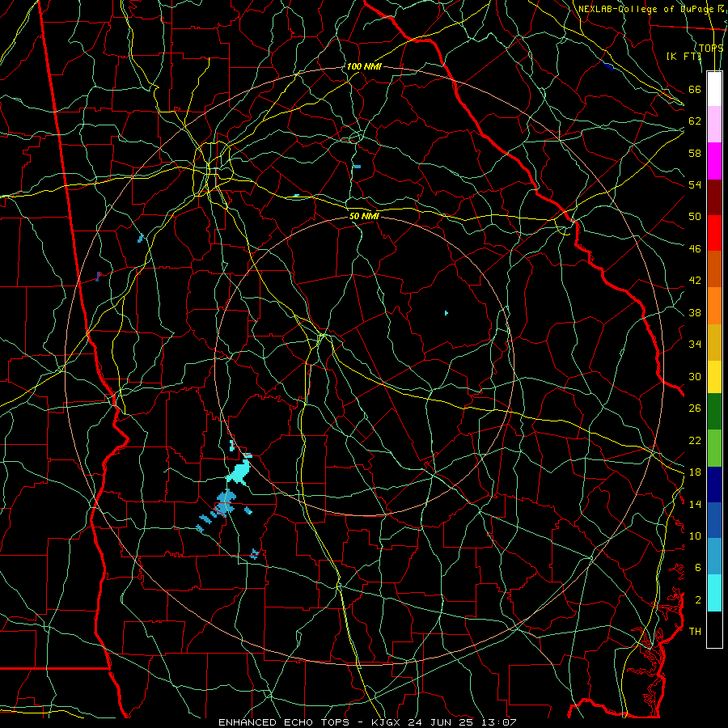Click the navy blue legend swatch
Image resolution: width=728 pixels, height=728 pixels.
coord(714,485)
